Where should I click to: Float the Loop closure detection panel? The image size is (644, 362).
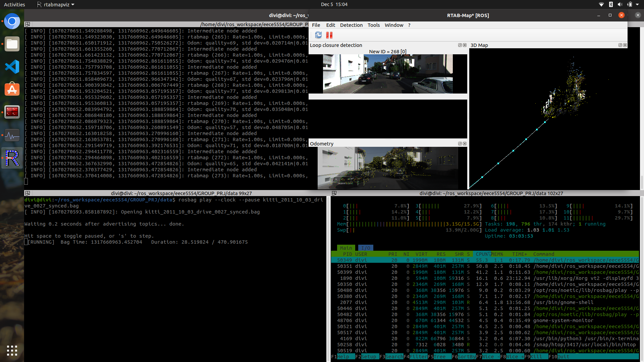[460, 45]
